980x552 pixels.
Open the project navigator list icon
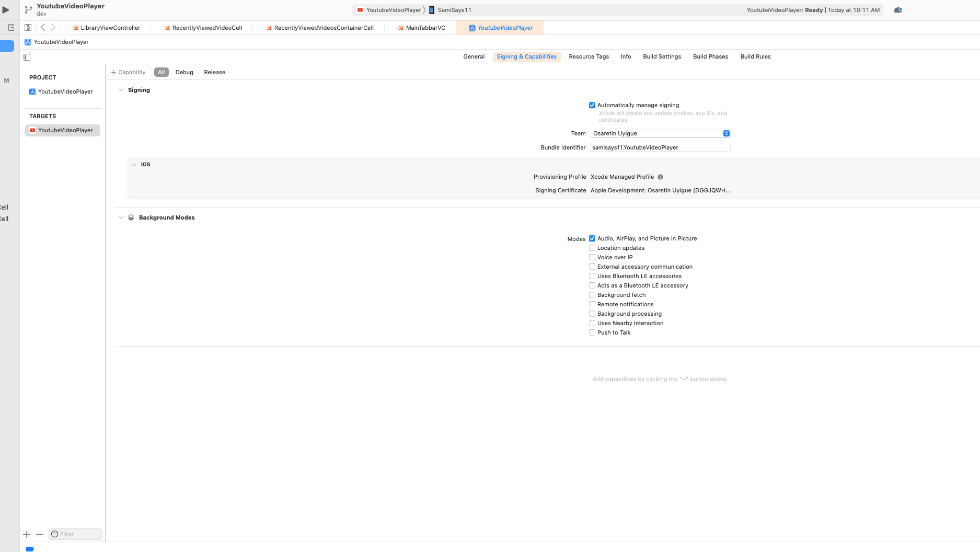[x=10, y=27]
